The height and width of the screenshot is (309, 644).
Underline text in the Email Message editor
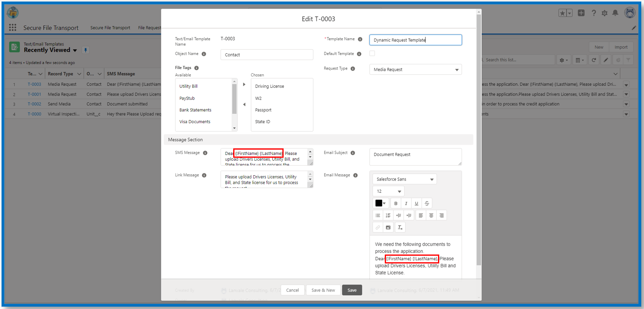(x=416, y=203)
